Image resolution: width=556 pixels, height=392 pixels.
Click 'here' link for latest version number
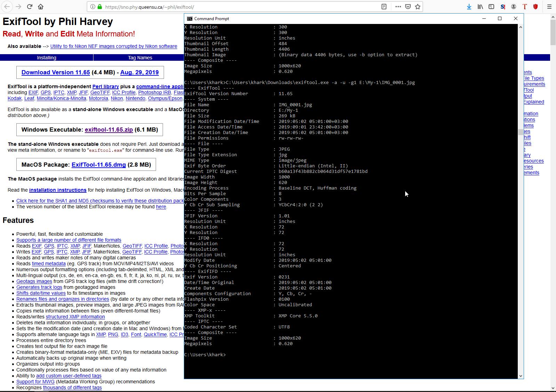point(161,207)
